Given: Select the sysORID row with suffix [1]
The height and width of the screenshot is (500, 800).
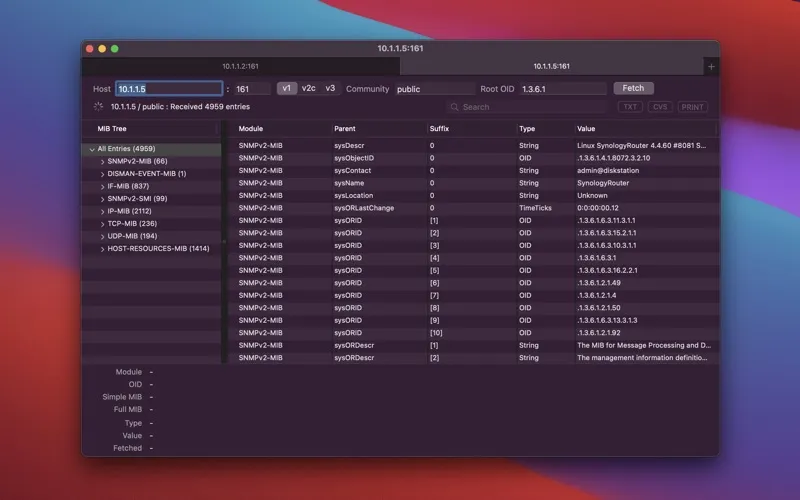Looking at the screenshot, I should point(474,220).
